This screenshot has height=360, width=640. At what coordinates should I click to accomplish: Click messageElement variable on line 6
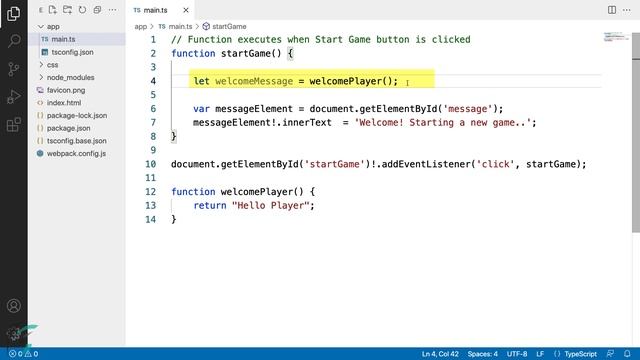(x=254, y=109)
